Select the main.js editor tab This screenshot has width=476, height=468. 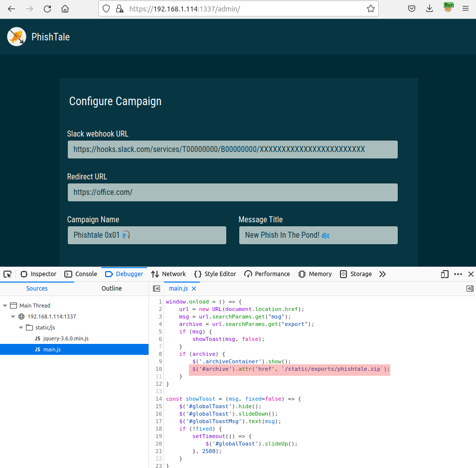pos(178,289)
